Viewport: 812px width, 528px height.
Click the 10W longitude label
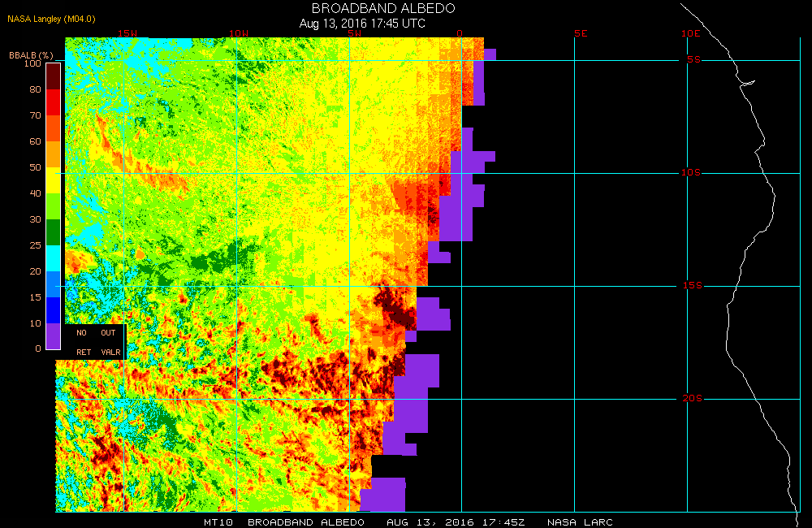239,33
